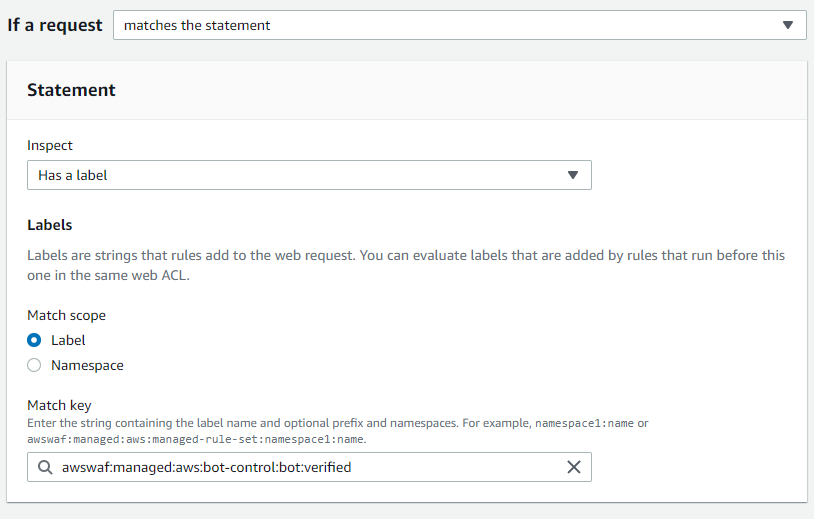Click the Statement panel header
The width and height of the screenshot is (814, 519).
[x=71, y=90]
